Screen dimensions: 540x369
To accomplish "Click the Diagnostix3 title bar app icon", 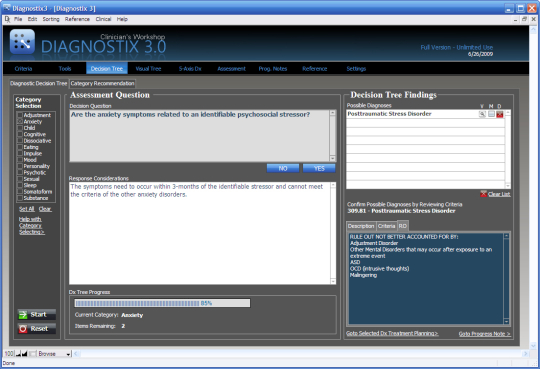I will coord(7,8).
